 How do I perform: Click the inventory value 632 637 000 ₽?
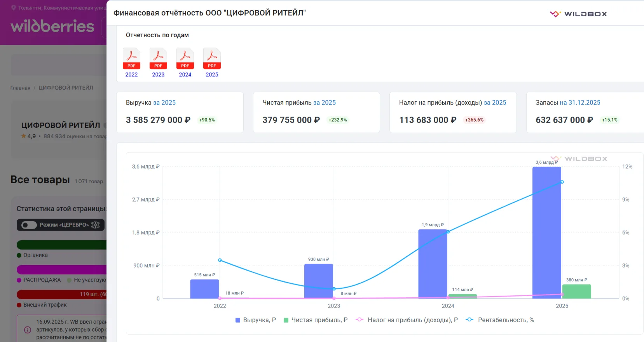[x=564, y=120]
